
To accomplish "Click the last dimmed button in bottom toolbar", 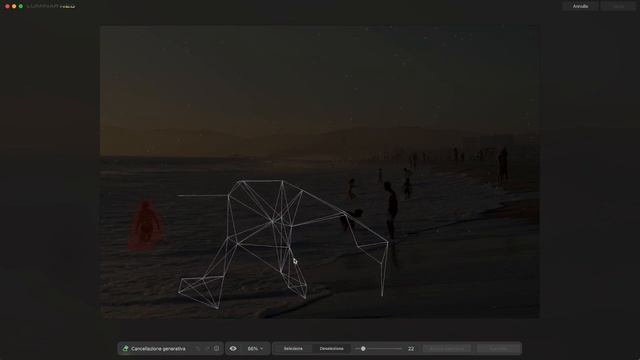I will tap(498, 349).
